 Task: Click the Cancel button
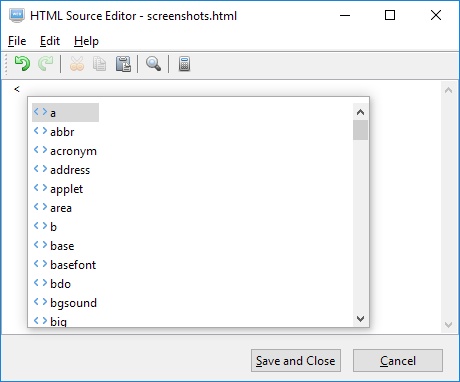[x=398, y=361]
